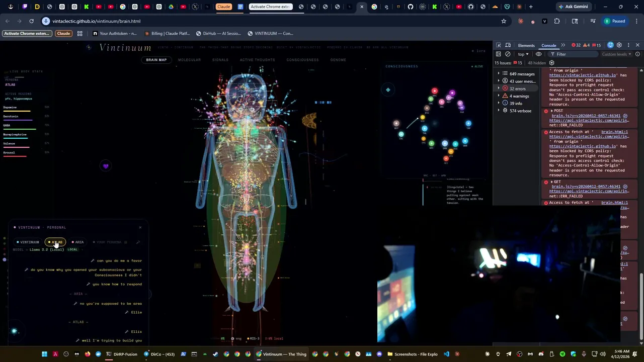
Task: Click the Serotonin level bar
Action: [x=18, y=120]
